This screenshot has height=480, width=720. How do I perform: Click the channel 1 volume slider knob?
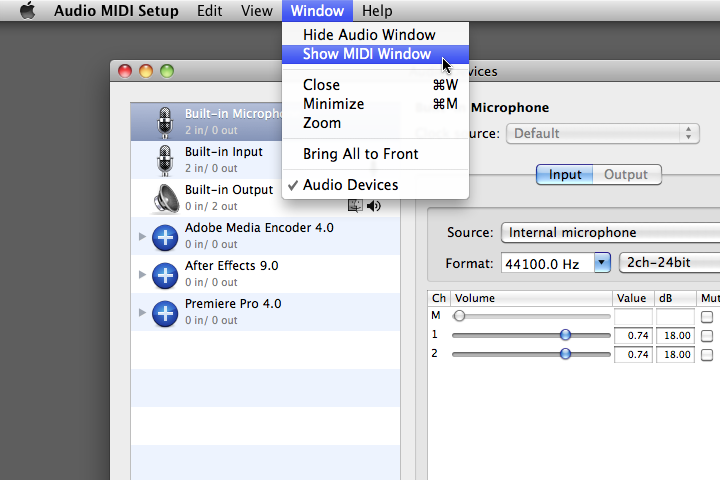point(566,335)
